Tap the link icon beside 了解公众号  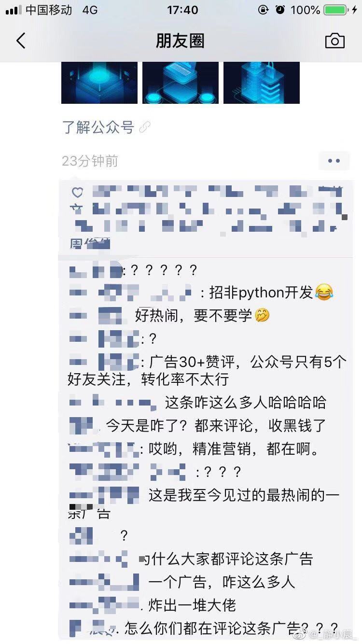pos(144,127)
